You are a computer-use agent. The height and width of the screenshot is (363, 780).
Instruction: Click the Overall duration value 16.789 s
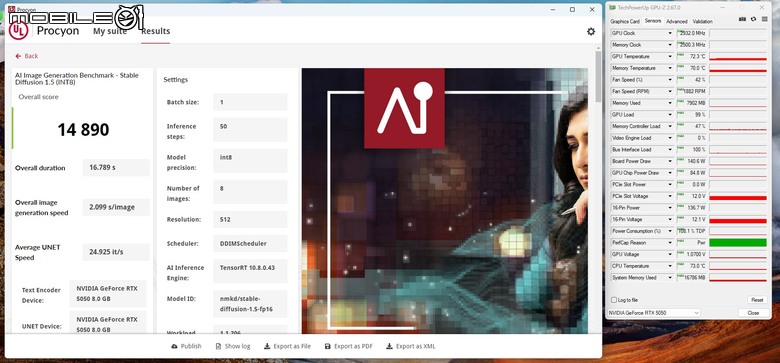pyautogui.click(x=116, y=168)
